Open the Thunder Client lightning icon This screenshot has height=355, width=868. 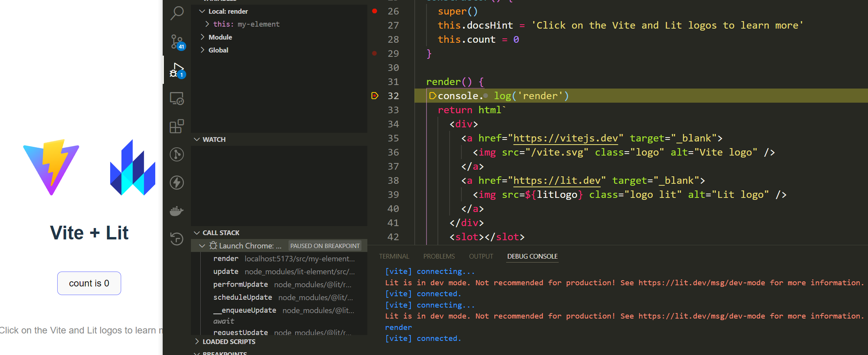click(x=177, y=183)
